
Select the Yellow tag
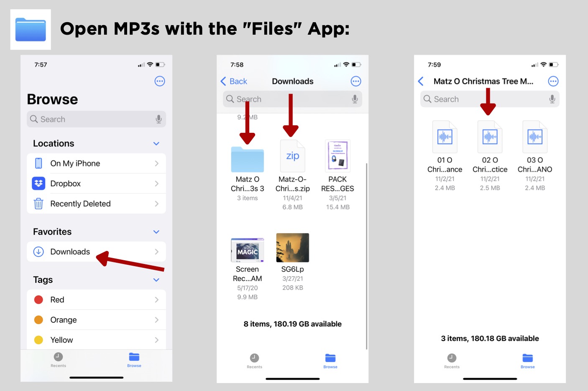[61, 340]
